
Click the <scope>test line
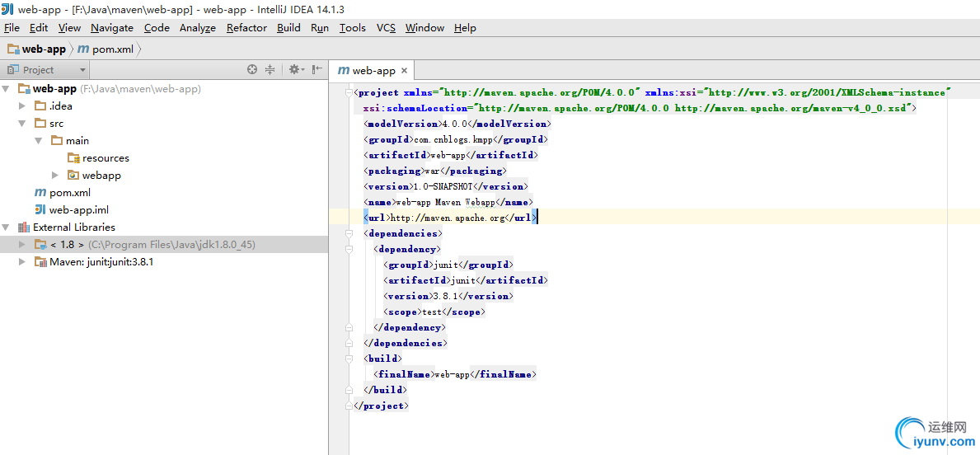[434, 312]
